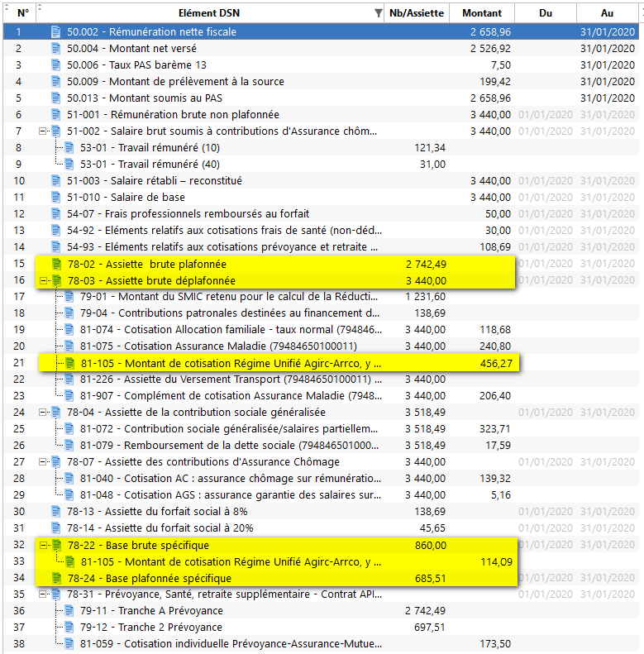Image resolution: width=644 pixels, height=654 pixels.
Task: Click green icon of 81-105 row 21
Action: click(x=69, y=363)
